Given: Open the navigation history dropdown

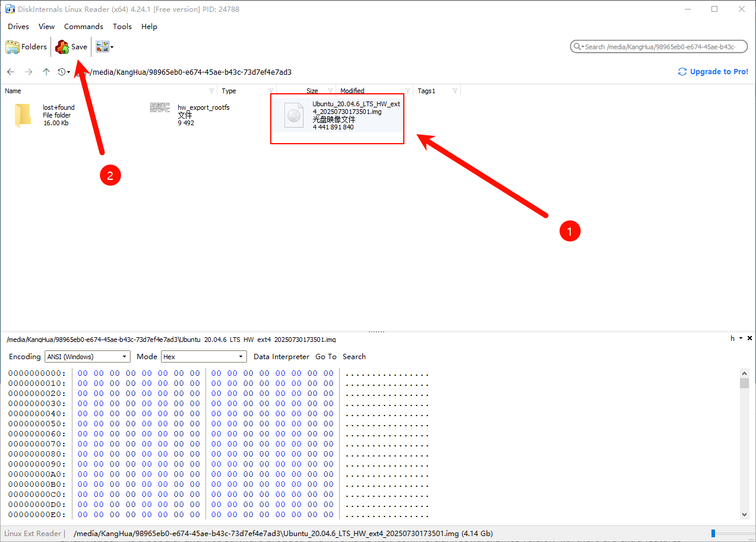Looking at the screenshot, I should [x=64, y=72].
